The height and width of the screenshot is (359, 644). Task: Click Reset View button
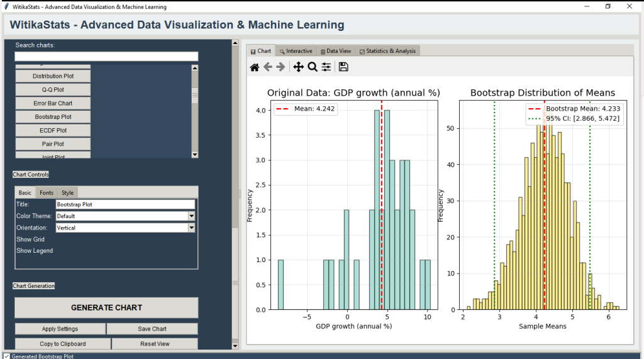click(155, 344)
